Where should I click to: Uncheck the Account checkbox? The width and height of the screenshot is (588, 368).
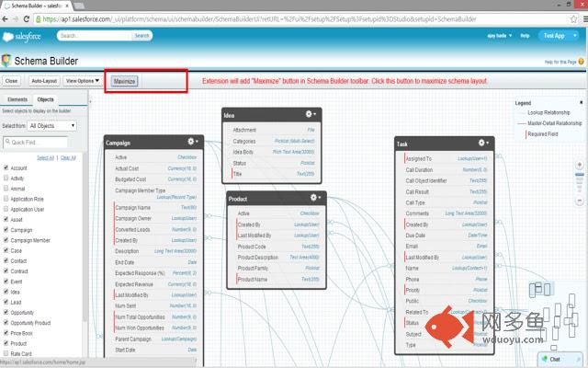[6, 167]
